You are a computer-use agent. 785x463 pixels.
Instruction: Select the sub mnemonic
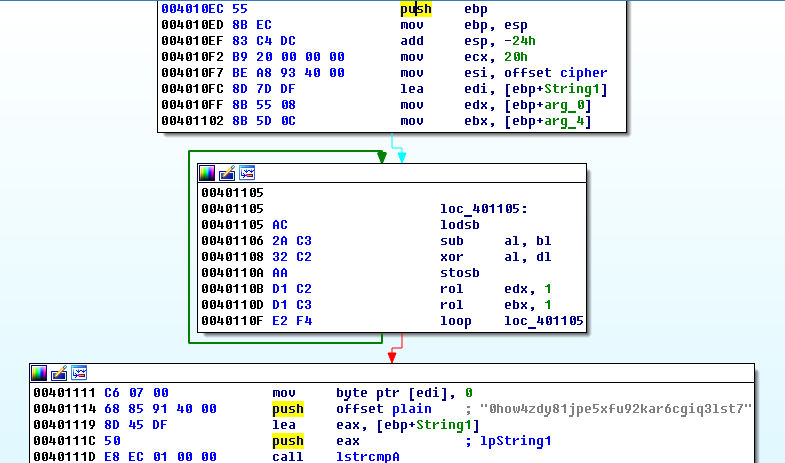point(452,241)
